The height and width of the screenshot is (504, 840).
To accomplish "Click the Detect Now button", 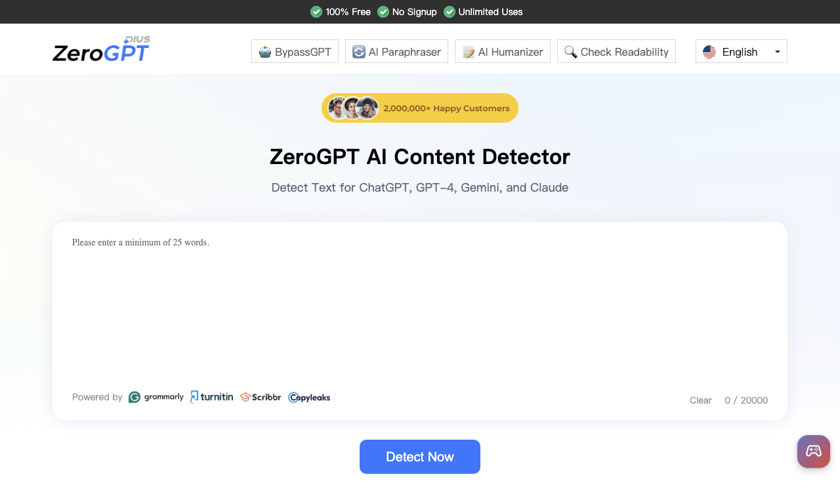I will tap(420, 457).
